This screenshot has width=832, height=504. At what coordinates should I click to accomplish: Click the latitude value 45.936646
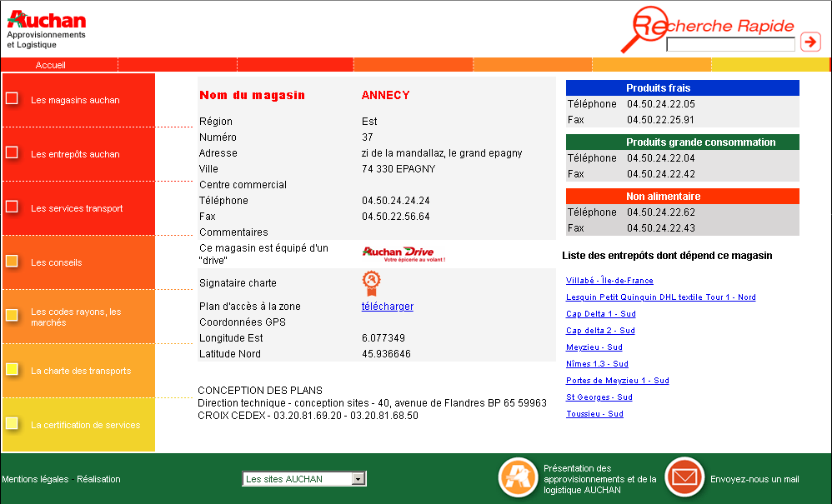point(386,354)
